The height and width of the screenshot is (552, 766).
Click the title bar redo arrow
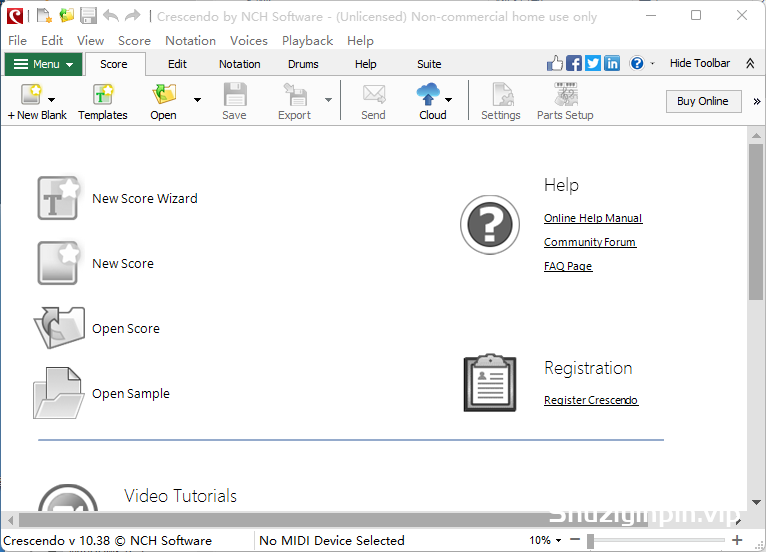click(x=132, y=16)
